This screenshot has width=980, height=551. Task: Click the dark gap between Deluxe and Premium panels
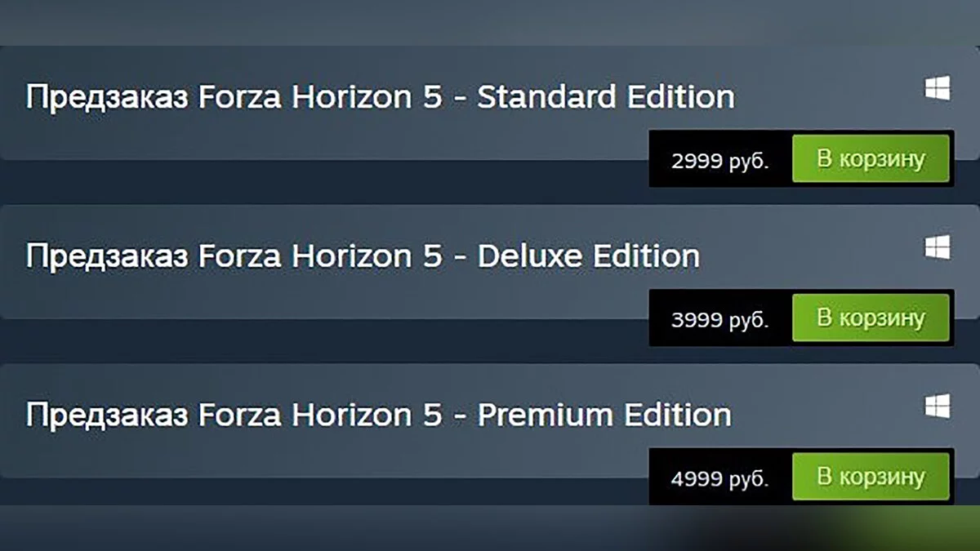[327, 341]
